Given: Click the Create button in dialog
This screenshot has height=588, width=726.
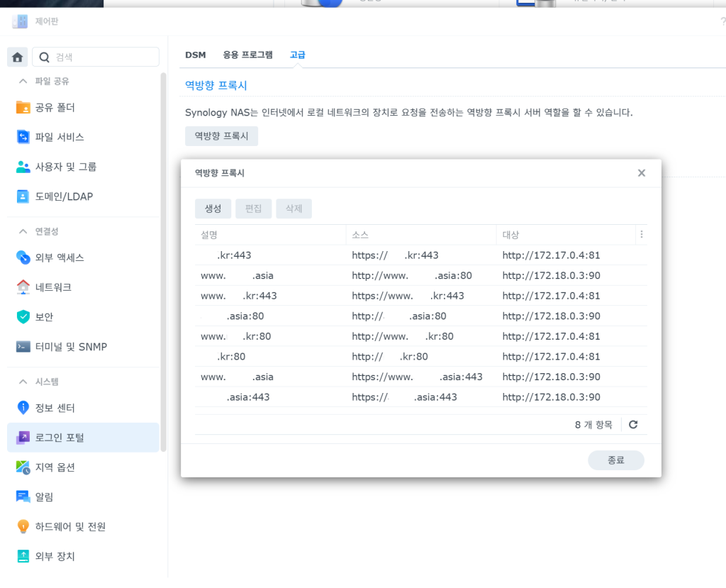Looking at the screenshot, I should (213, 209).
